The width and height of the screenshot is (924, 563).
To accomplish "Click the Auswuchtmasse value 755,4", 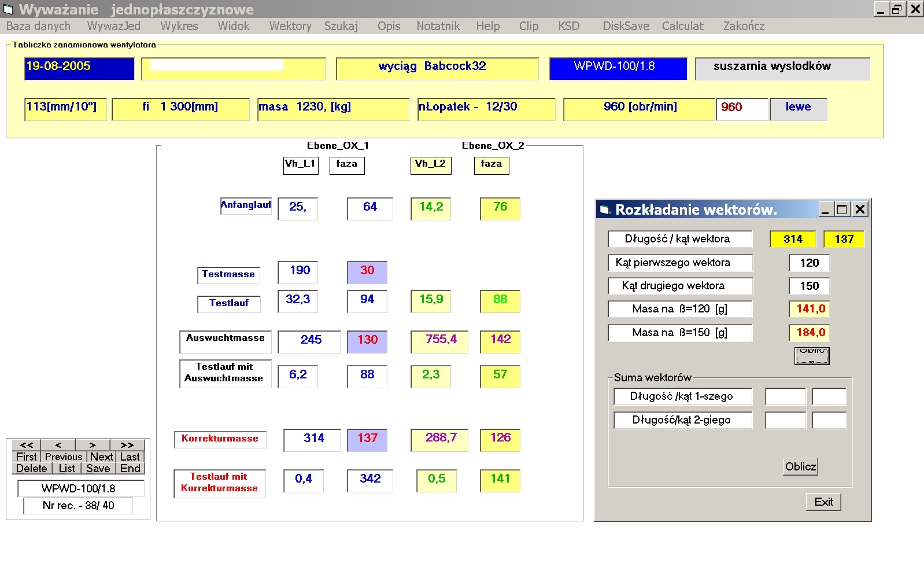I will pos(439,341).
